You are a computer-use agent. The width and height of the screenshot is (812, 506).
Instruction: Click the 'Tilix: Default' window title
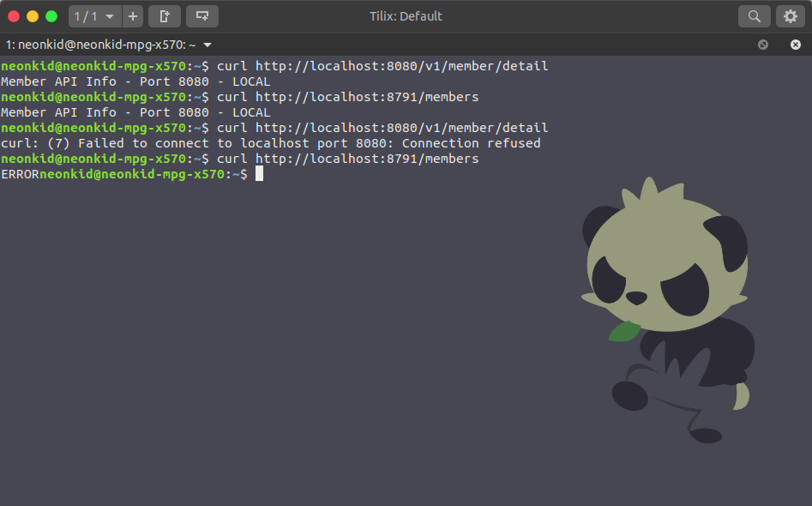click(406, 16)
